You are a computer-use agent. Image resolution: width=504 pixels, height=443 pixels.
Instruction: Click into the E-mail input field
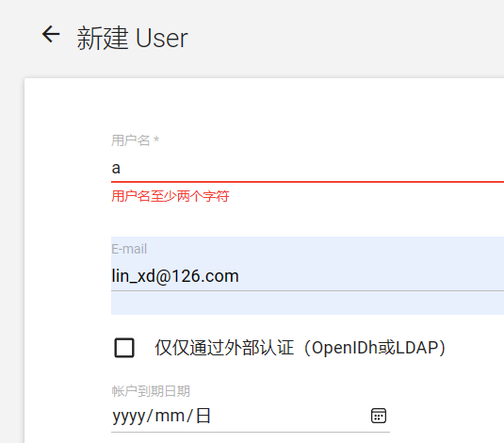[x=307, y=276]
